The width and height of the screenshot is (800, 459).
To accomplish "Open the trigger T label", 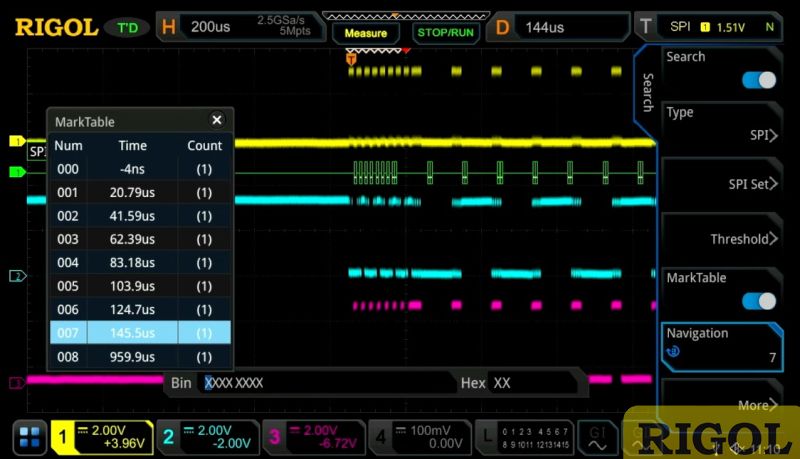I will pos(645,27).
